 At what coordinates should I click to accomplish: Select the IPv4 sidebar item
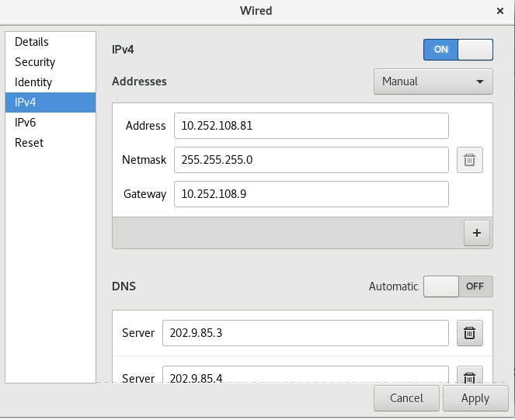[x=50, y=102]
